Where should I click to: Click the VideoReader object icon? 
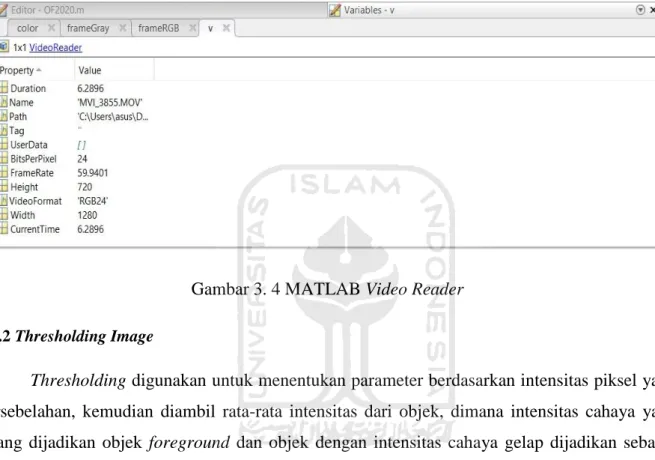pos(4,47)
